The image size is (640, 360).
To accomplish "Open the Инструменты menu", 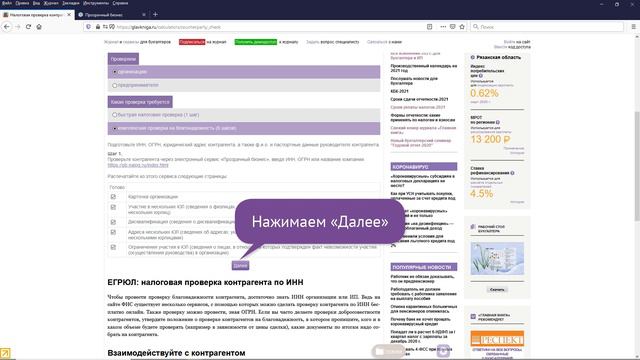I will pyautogui.click(x=96, y=3).
